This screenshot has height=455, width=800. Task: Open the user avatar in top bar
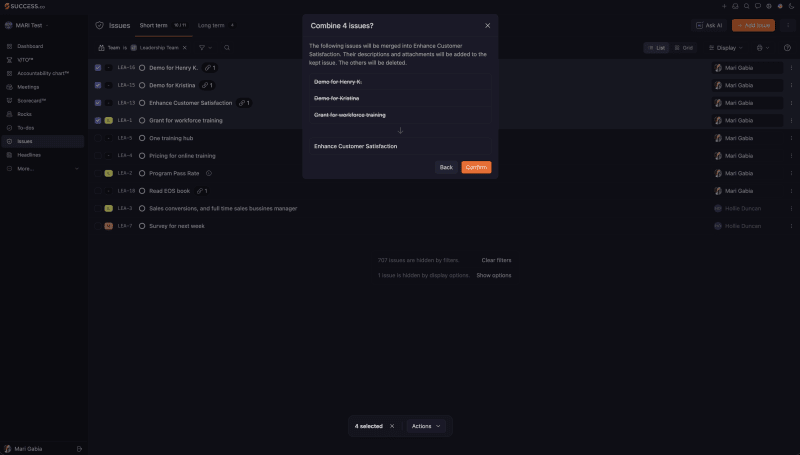click(780, 6)
